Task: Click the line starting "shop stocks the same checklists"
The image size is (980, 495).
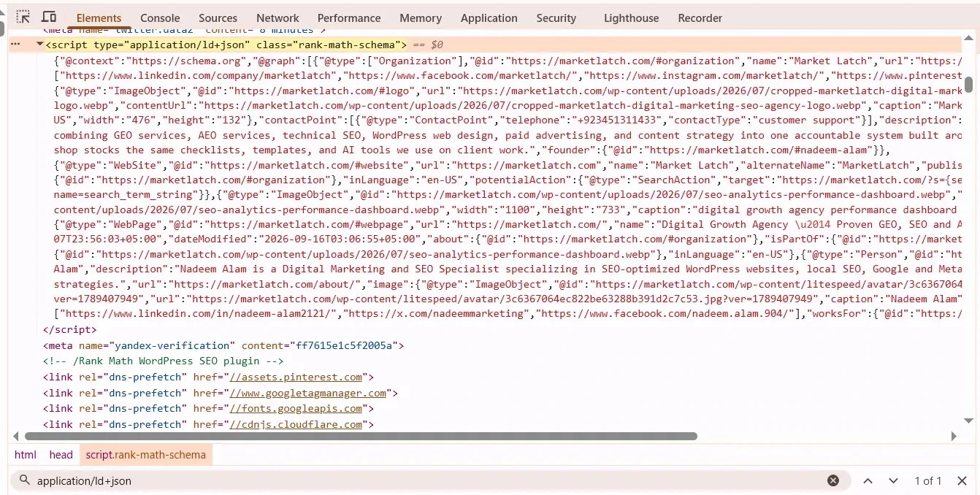Action: pos(472,150)
